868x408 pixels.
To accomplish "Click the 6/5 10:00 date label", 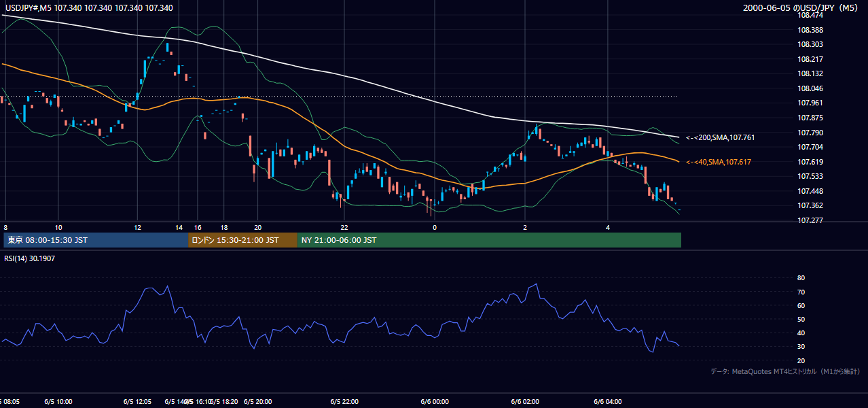I will (58, 402).
